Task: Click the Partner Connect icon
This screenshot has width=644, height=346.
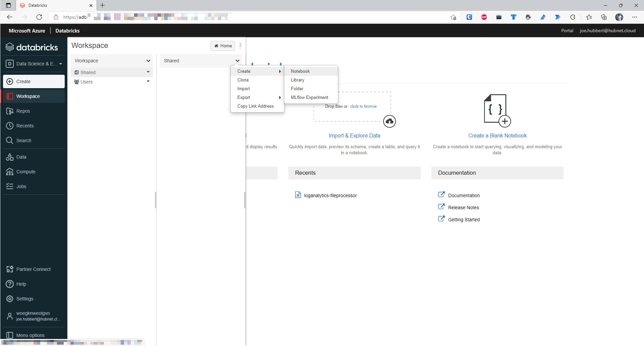Action: (x=10, y=269)
